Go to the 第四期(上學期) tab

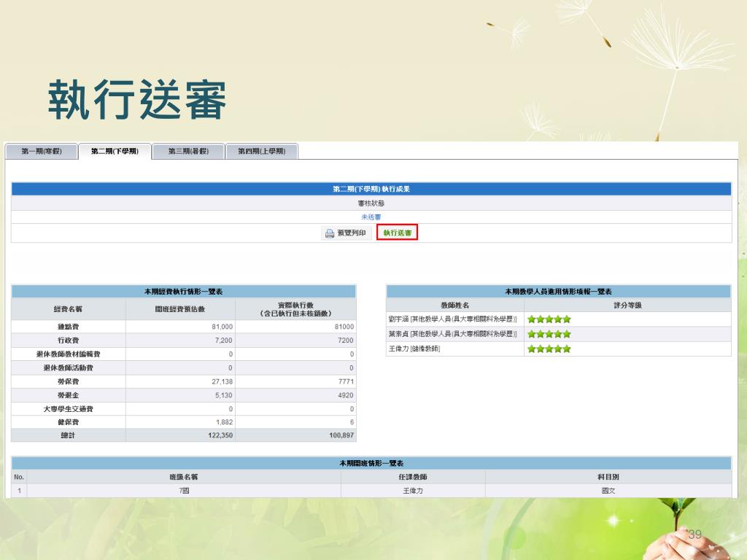pyautogui.click(x=261, y=152)
